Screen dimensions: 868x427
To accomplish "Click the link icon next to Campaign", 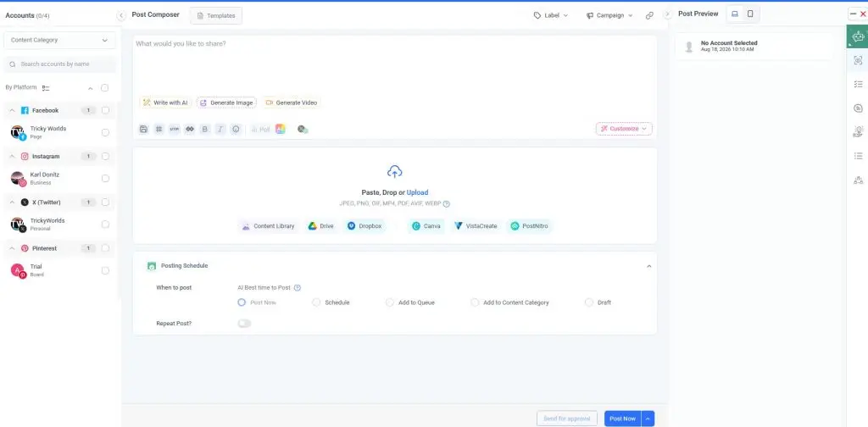I will pos(649,15).
